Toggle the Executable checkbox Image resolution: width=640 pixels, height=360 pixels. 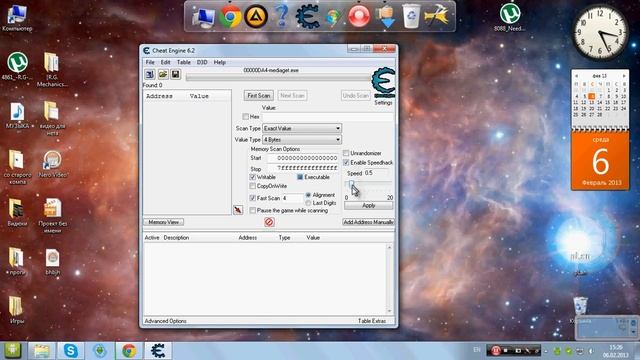click(300, 177)
